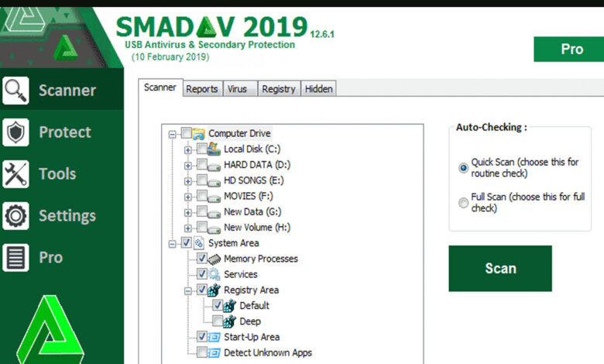
Task: Open the Protect shield icon
Action: pos(15,132)
